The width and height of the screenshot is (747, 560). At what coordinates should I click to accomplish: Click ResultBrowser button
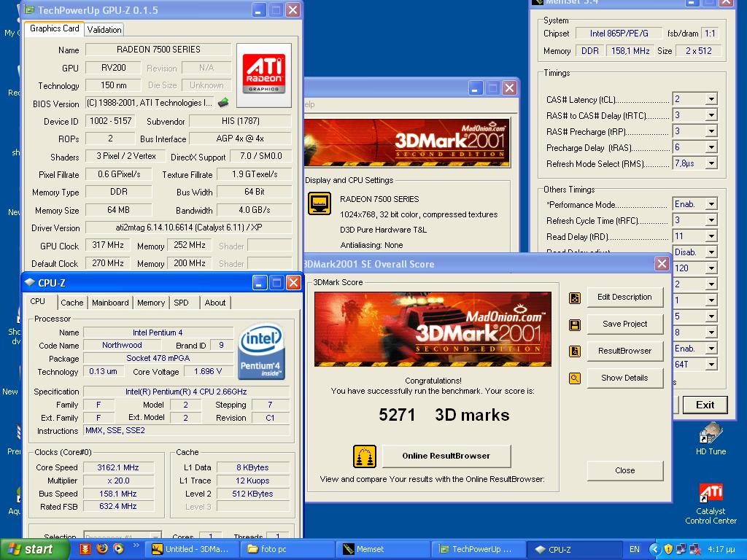point(624,351)
